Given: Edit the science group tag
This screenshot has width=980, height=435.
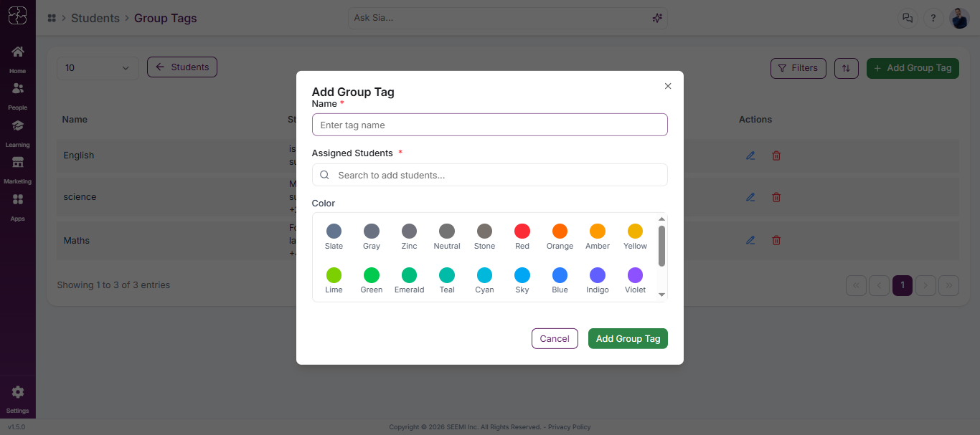Looking at the screenshot, I should [x=750, y=197].
